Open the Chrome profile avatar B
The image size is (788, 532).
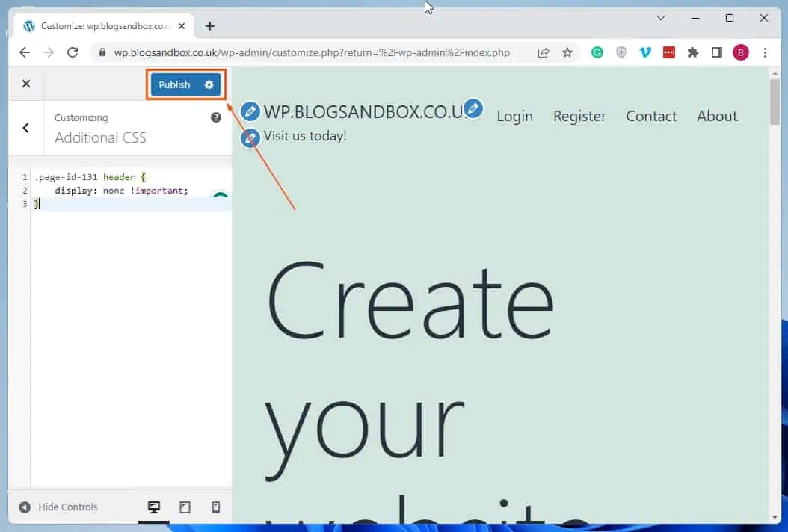tap(741, 52)
